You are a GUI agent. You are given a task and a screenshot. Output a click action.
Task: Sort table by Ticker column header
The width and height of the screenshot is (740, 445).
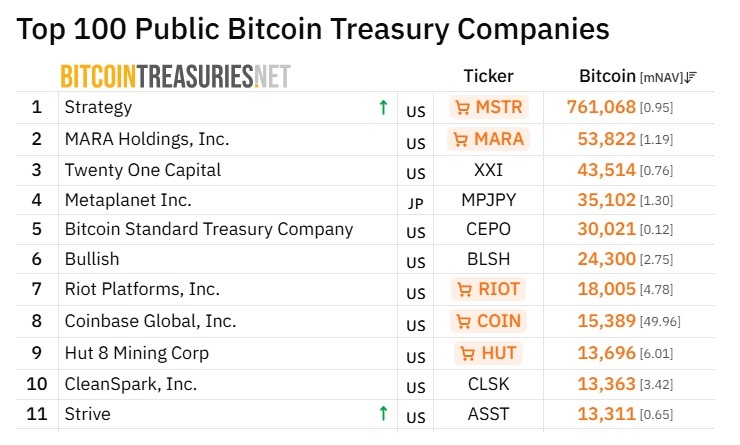[488, 76]
